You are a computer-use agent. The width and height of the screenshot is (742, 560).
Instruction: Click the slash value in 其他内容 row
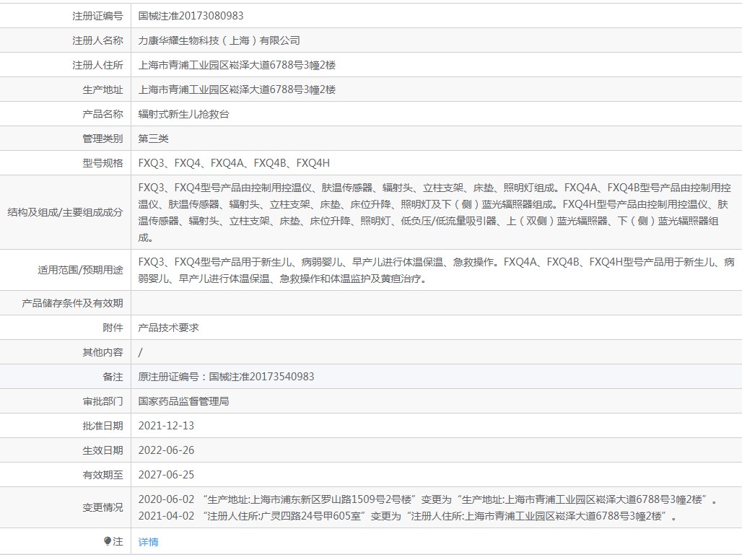click(140, 352)
